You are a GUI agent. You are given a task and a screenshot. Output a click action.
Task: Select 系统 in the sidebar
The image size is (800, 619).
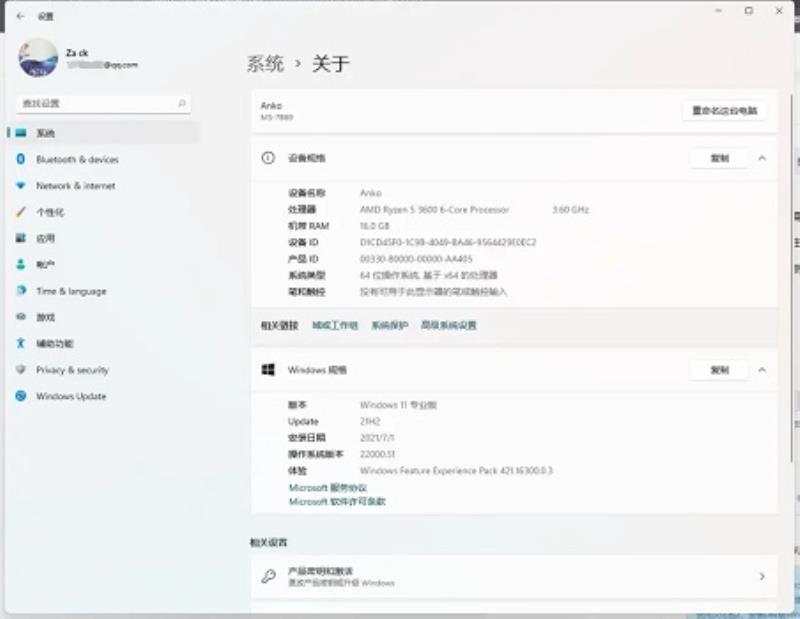click(x=103, y=133)
